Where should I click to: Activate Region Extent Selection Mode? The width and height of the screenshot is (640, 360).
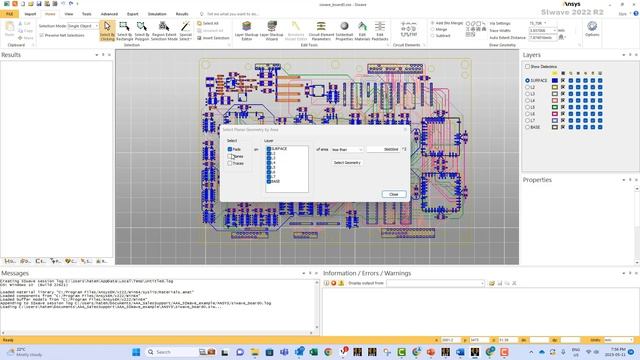[164, 31]
